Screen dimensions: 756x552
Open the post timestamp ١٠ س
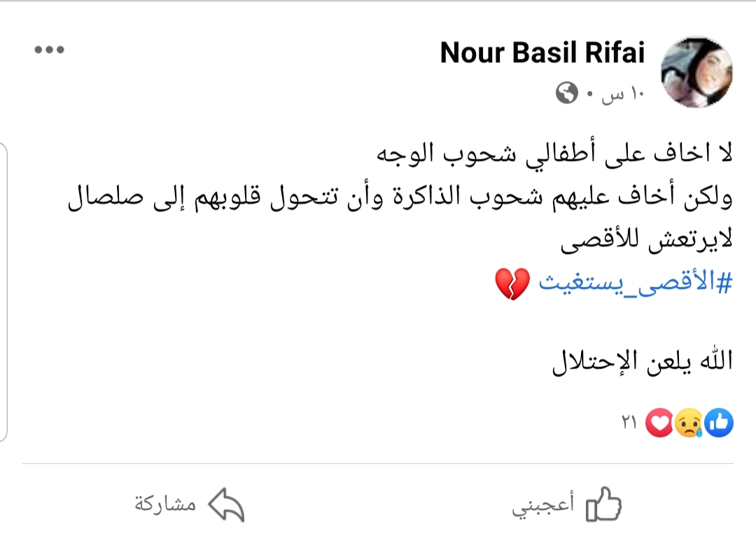tap(622, 94)
